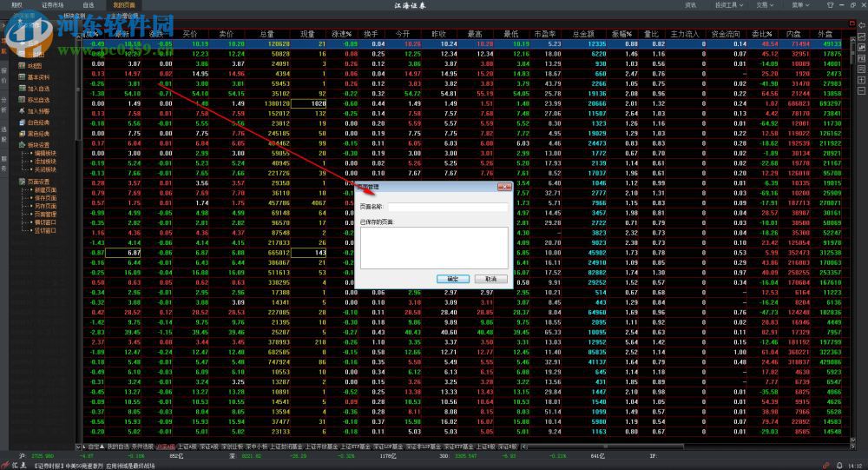This screenshot has width=868, height=470.
Task: Open the 证券市场 top tab
Action: tap(53, 5)
